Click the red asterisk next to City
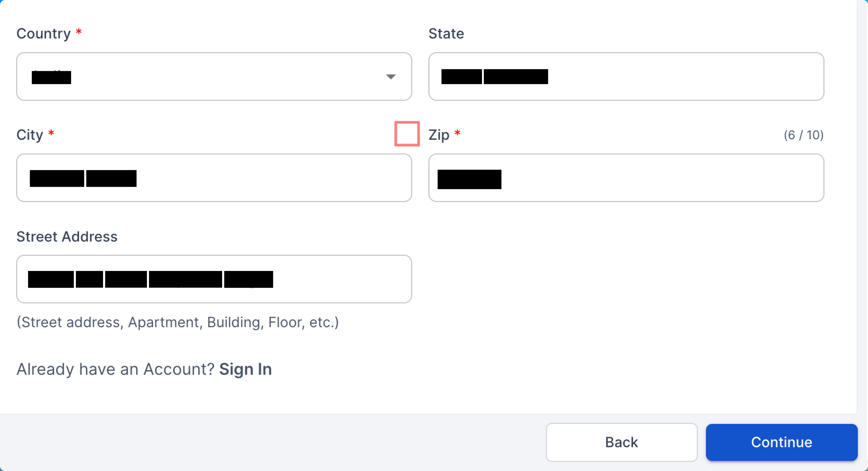This screenshot has width=868, height=471. click(51, 133)
